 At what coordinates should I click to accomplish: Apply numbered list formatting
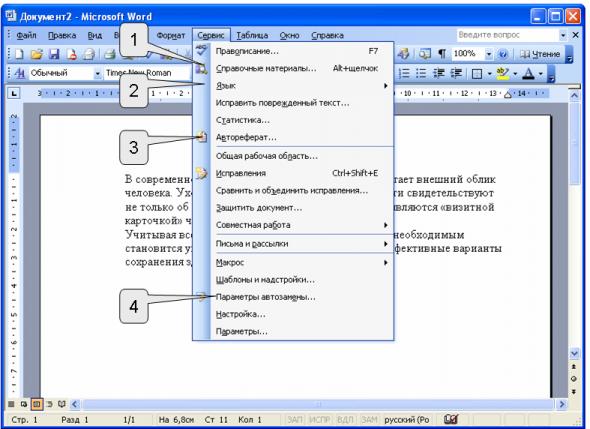404,73
